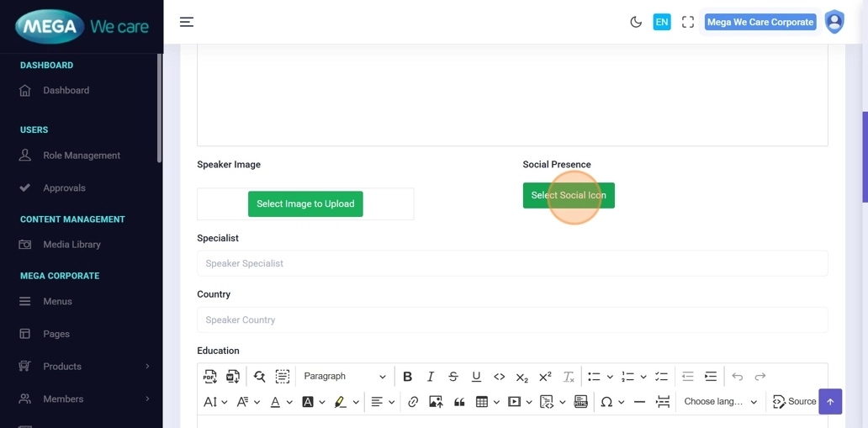The image size is (868, 428).
Task: Click the special characters omega icon
Action: [606, 402]
